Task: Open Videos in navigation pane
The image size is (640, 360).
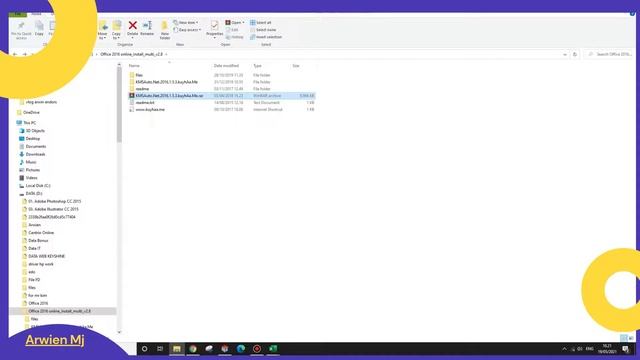Action: (29, 178)
